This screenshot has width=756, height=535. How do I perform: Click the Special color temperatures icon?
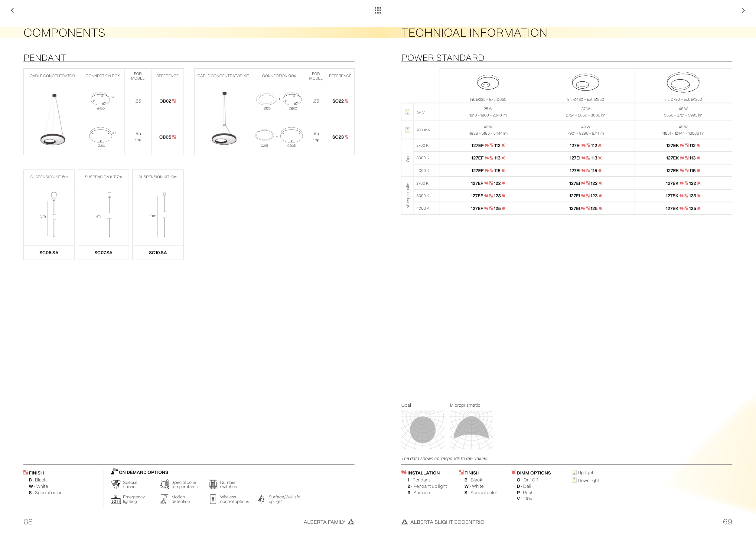(164, 484)
